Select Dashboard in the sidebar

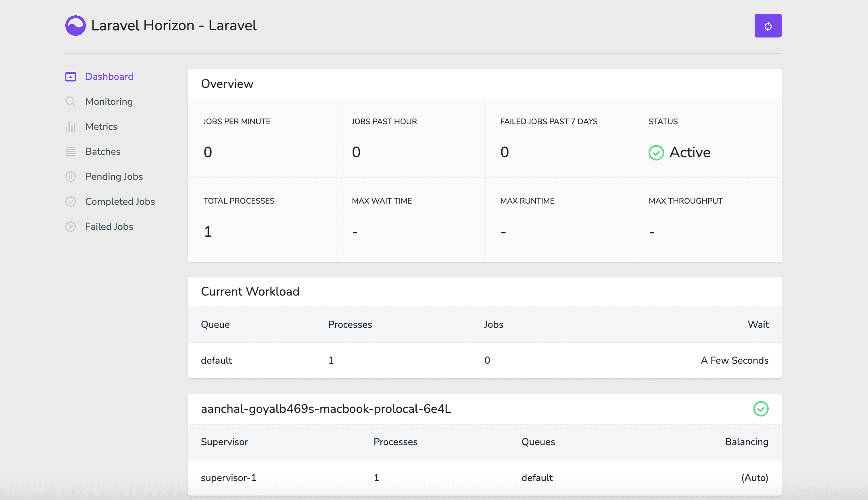pyautogui.click(x=109, y=76)
